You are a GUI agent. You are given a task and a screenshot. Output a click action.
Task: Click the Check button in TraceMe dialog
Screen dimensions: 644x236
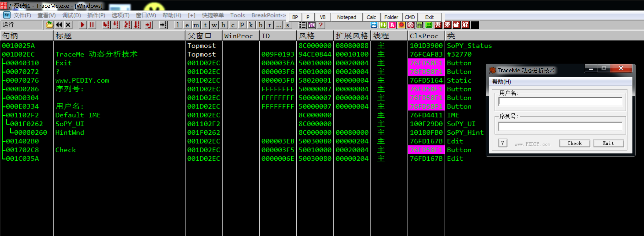574,143
